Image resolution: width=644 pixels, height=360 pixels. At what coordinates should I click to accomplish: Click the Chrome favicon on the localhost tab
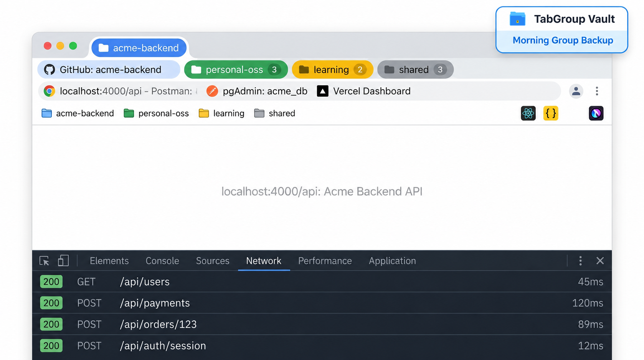(x=49, y=91)
